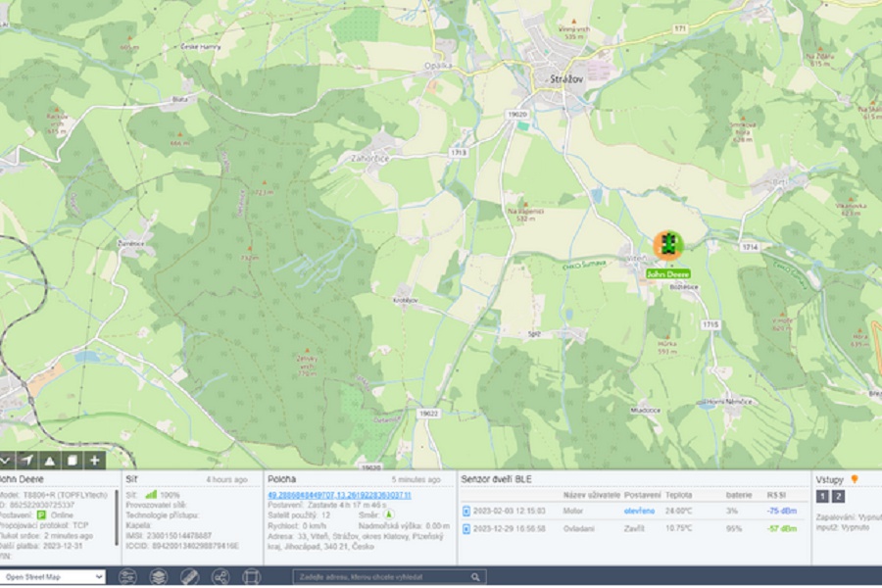Click the triangle alert icon on the map toolbar
This screenshot has width=882, height=588.
point(49,460)
